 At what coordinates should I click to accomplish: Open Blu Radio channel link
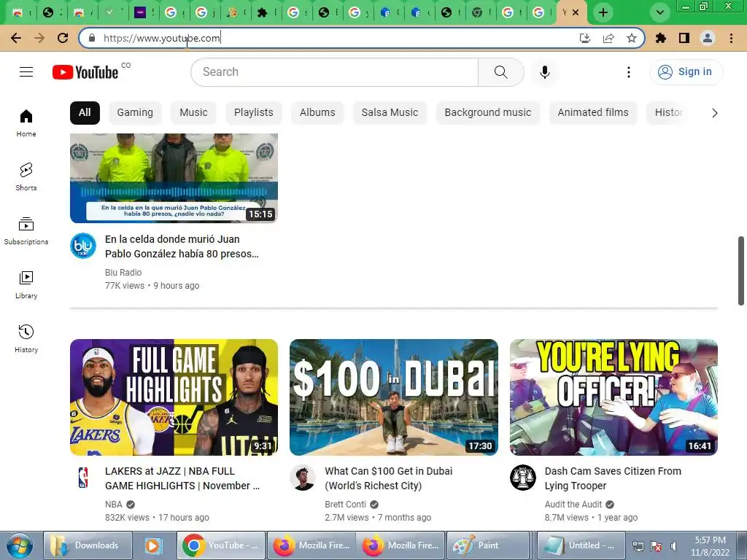[x=123, y=273]
